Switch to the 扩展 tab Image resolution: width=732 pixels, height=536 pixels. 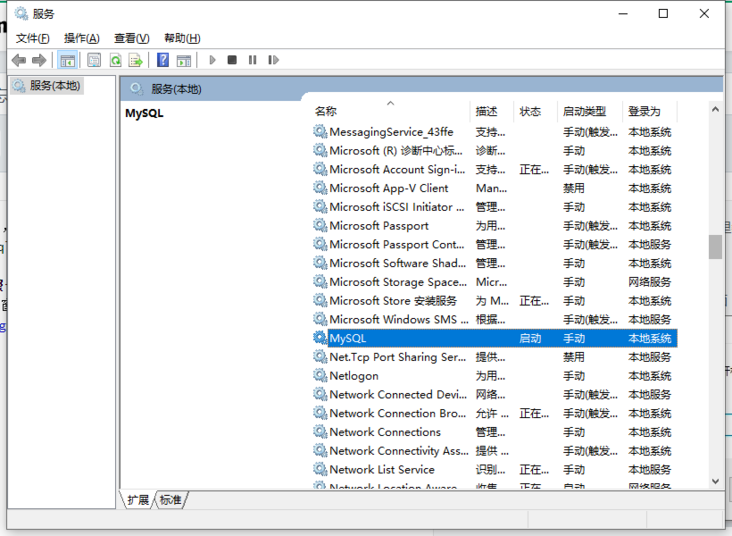click(x=138, y=500)
